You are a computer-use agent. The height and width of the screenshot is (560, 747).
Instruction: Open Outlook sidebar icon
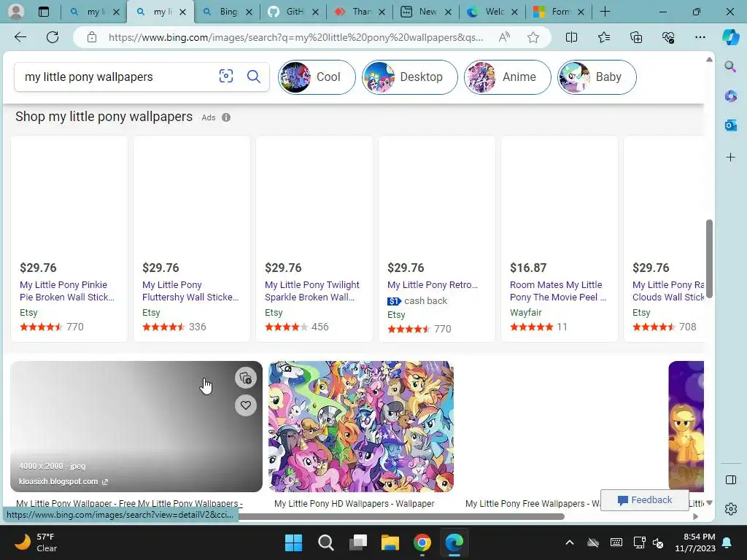tap(730, 125)
